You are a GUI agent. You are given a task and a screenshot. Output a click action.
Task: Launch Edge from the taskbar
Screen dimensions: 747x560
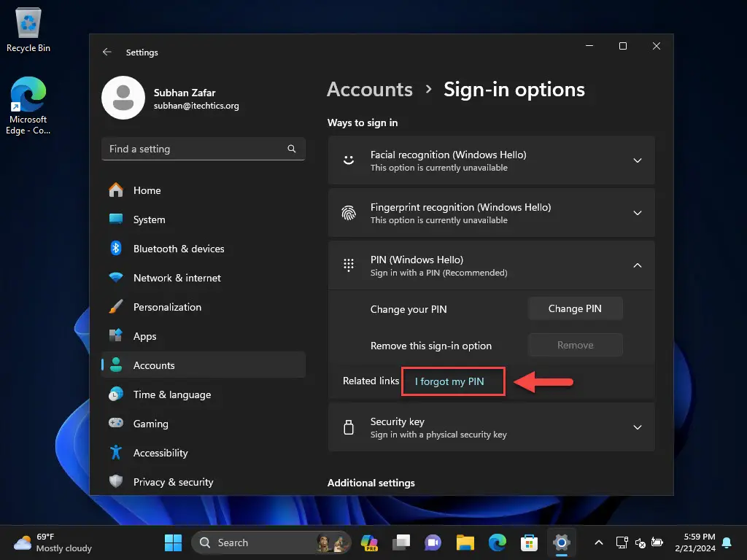point(497,542)
